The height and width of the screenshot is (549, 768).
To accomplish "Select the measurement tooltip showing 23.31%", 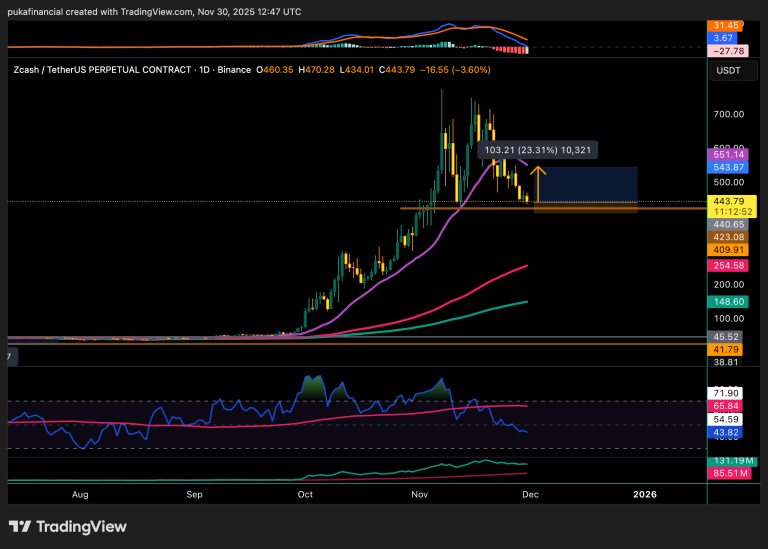I will 539,150.
